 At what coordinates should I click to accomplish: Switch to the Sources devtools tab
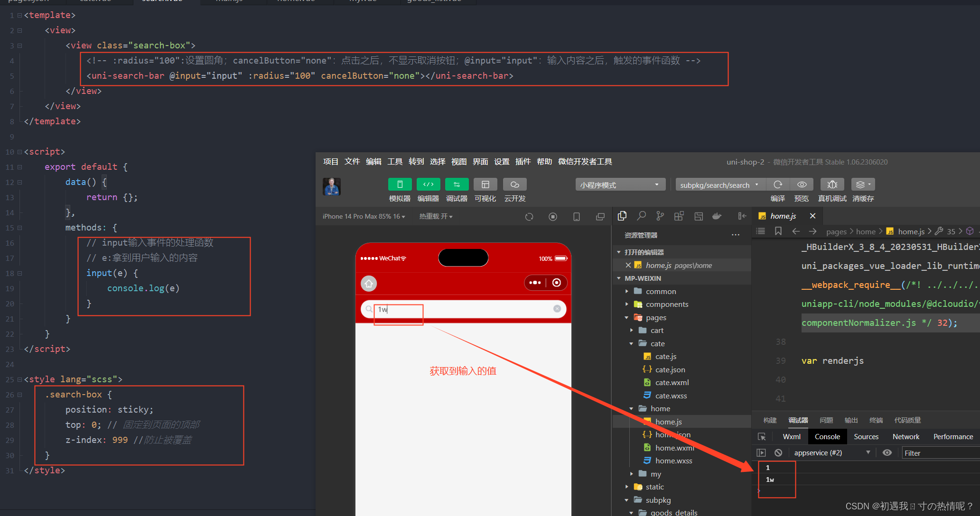(866, 437)
